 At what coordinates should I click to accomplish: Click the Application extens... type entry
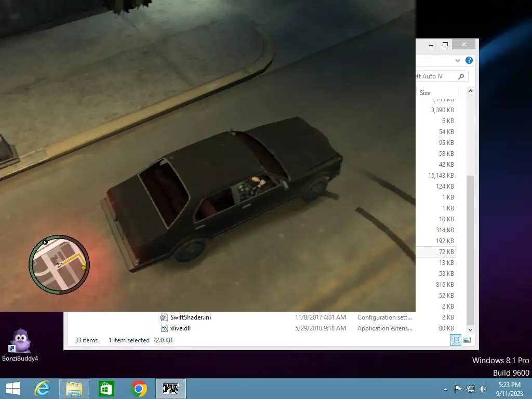(x=385, y=328)
